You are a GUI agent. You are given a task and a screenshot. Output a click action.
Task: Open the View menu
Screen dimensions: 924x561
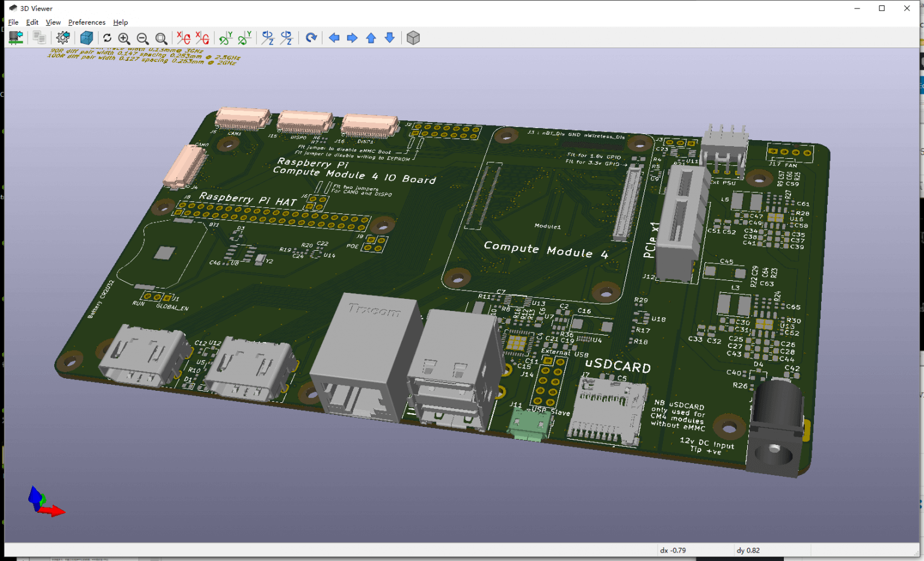click(x=53, y=22)
